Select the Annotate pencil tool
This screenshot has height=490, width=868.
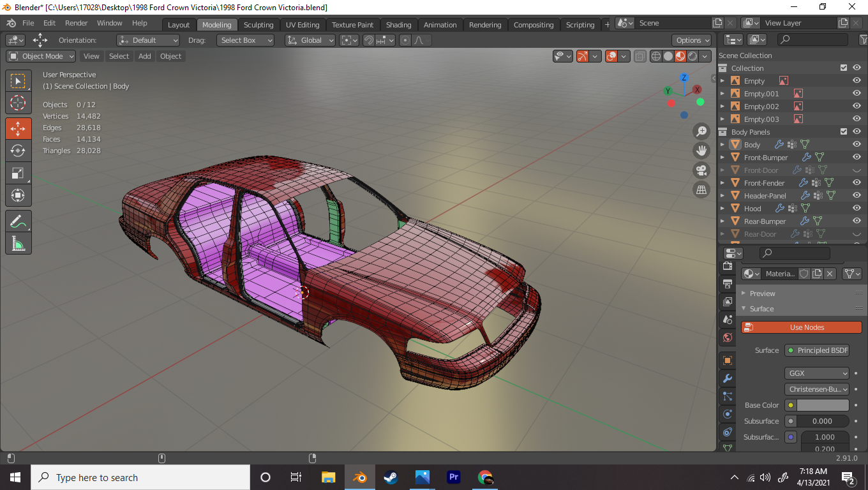pos(19,221)
